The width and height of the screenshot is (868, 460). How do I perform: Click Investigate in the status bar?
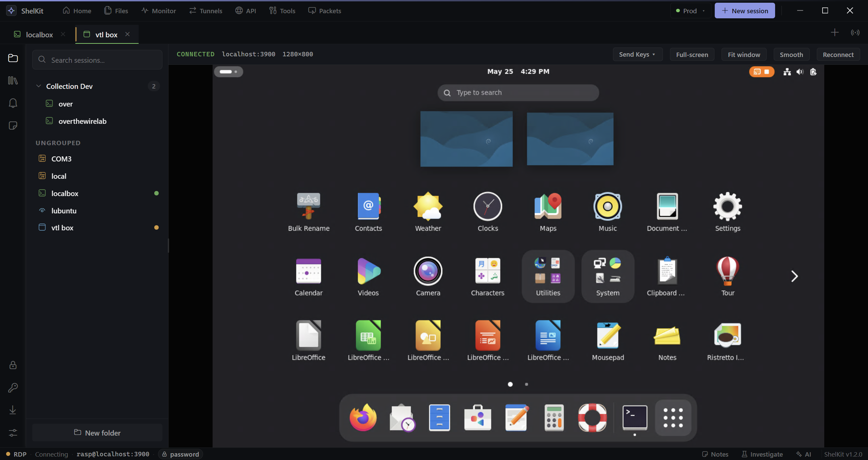pos(762,454)
